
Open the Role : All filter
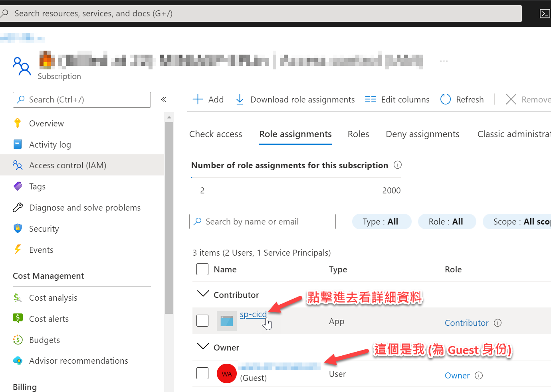(x=447, y=222)
